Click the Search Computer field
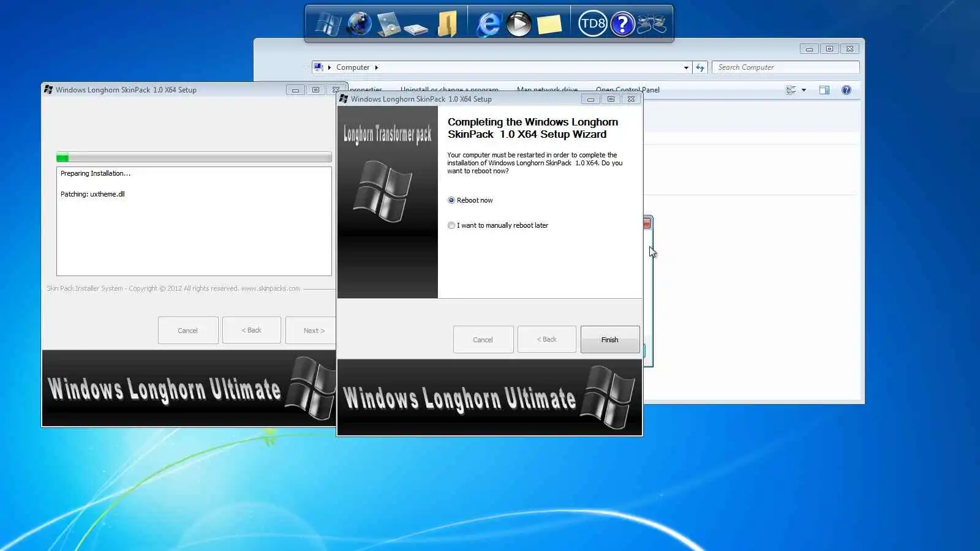The image size is (980, 551). (786, 67)
